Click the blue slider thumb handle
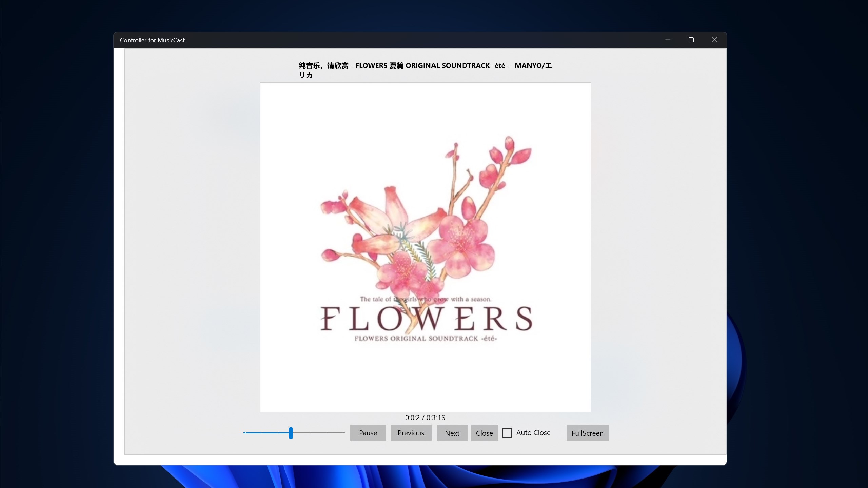The height and width of the screenshot is (488, 868). click(291, 433)
